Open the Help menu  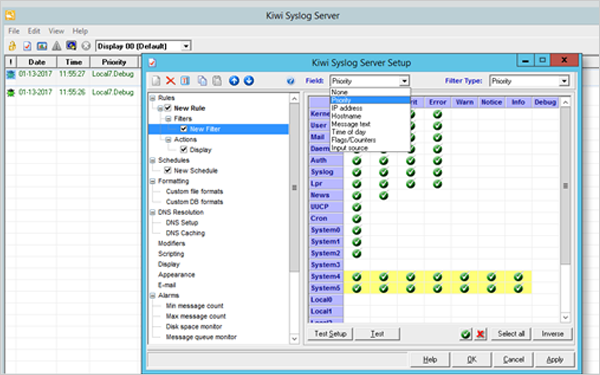click(x=80, y=31)
